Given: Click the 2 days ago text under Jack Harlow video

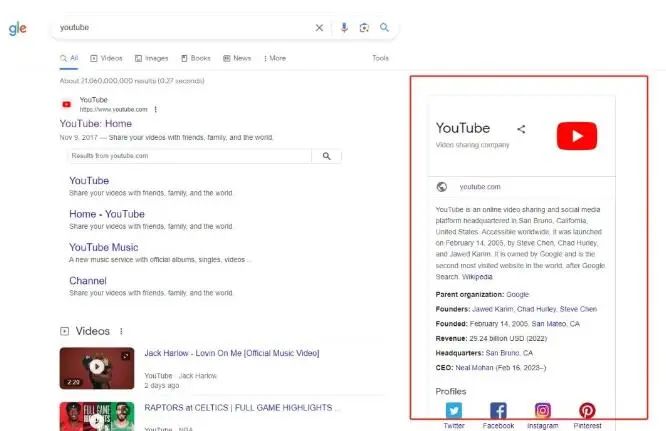Looking at the screenshot, I should coord(161,386).
